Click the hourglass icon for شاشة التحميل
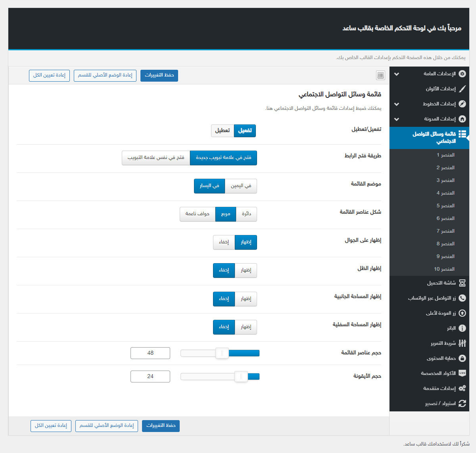 (x=462, y=283)
